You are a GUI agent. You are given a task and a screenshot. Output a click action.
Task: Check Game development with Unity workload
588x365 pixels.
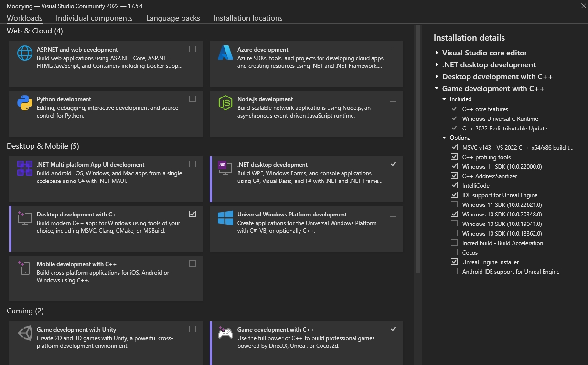192,329
